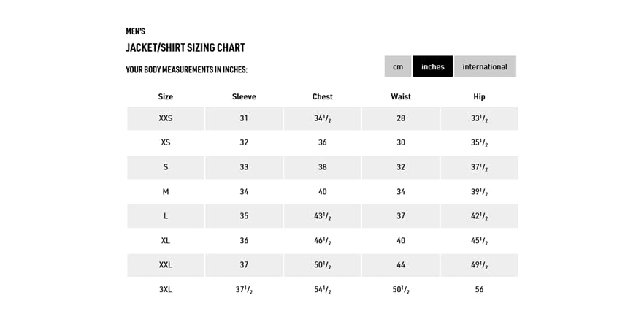Click the Waist column header

(x=401, y=96)
